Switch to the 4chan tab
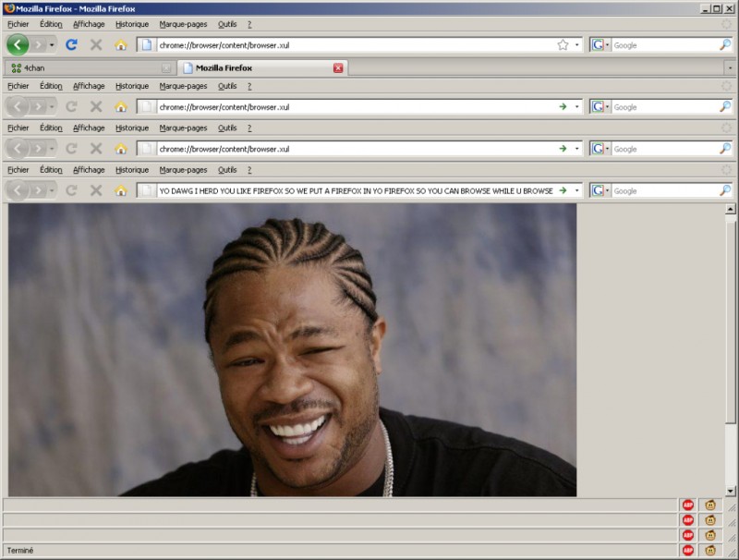The width and height of the screenshot is (739, 560). pos(90,67)
